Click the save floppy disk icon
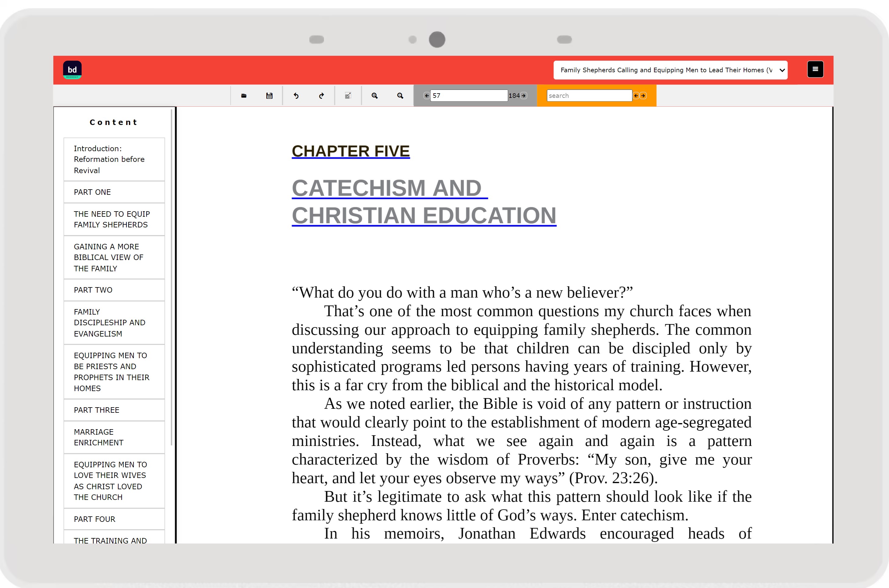This screenshot has width=889, height=588. pos(269,96)
